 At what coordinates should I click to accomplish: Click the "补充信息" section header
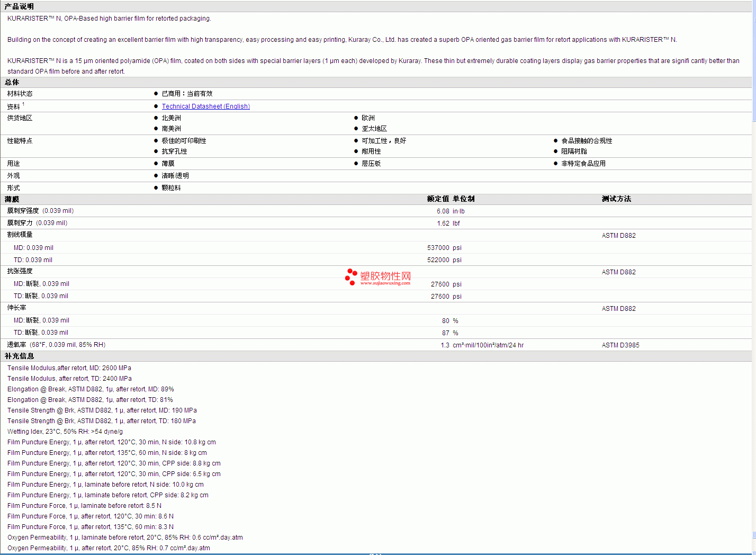[x=19, y=356]
